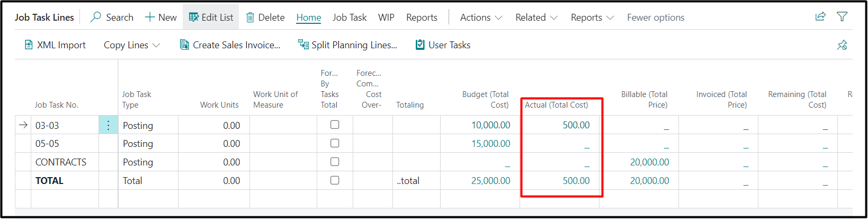Select the Job Task No. cell 05-05
Screen dimensions: 868x219
click(x=48, y=144)
